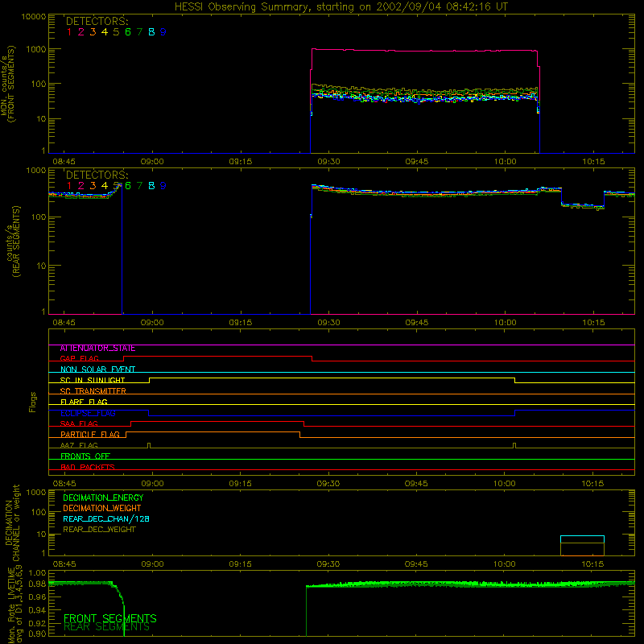Click the DETECTORS: label in the front segments plot

(x=97, y=21)
